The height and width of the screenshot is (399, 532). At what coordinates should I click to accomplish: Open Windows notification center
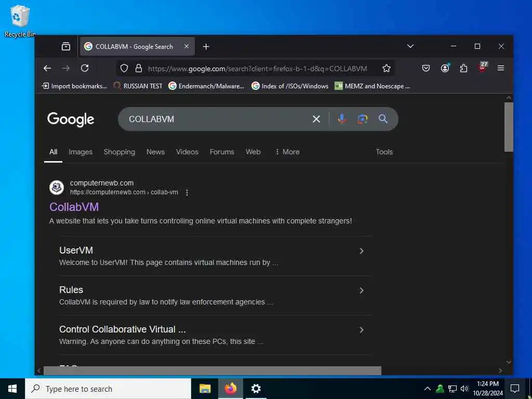[515, 389]
